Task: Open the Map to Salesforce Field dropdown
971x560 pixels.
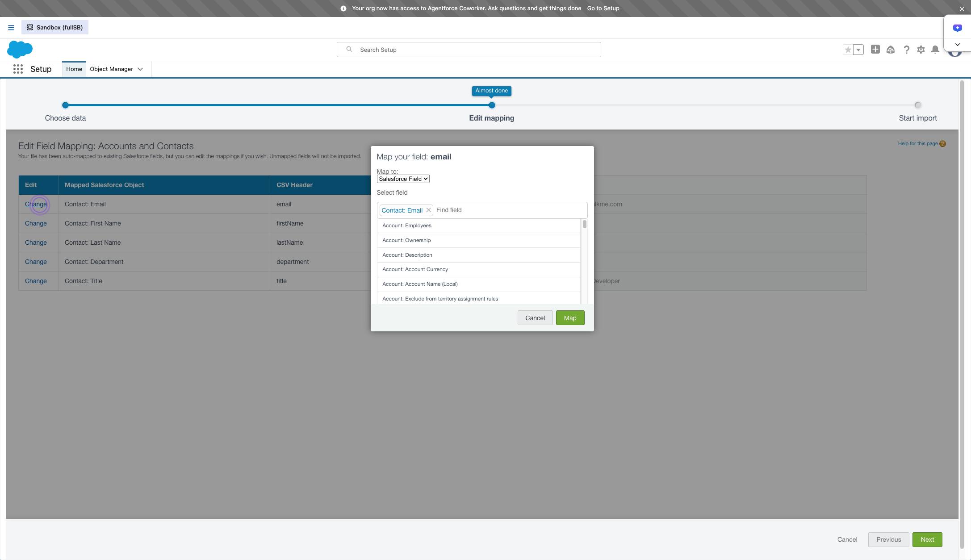Action: point(403,179)
